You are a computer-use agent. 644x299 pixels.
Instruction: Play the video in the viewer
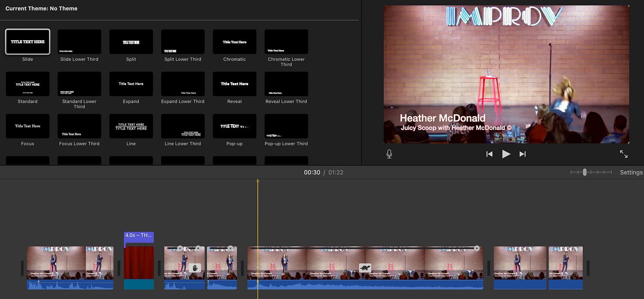[x=506, y=154]
